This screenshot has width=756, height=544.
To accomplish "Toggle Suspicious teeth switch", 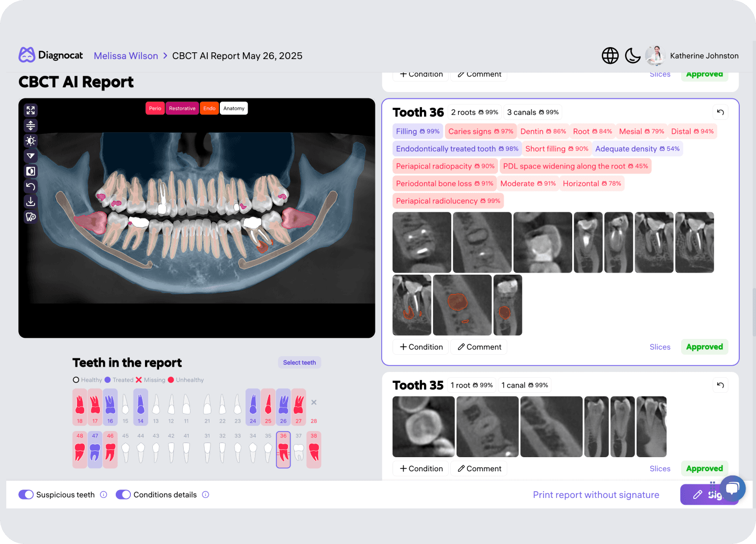I will pyautogui.click(x=26, y=494).
